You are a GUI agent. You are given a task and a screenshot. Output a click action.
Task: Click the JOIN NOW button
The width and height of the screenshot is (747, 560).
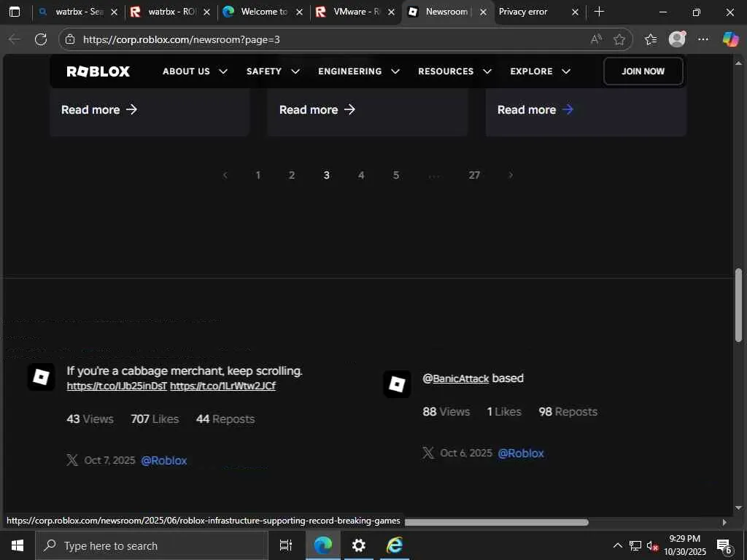click(x=643, y=71)
